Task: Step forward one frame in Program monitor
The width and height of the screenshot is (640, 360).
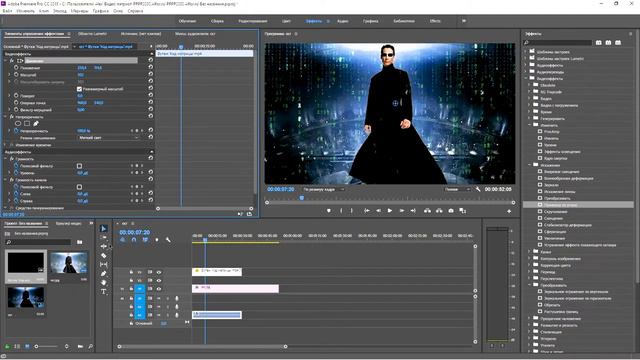Action: [x=402, y=211]
